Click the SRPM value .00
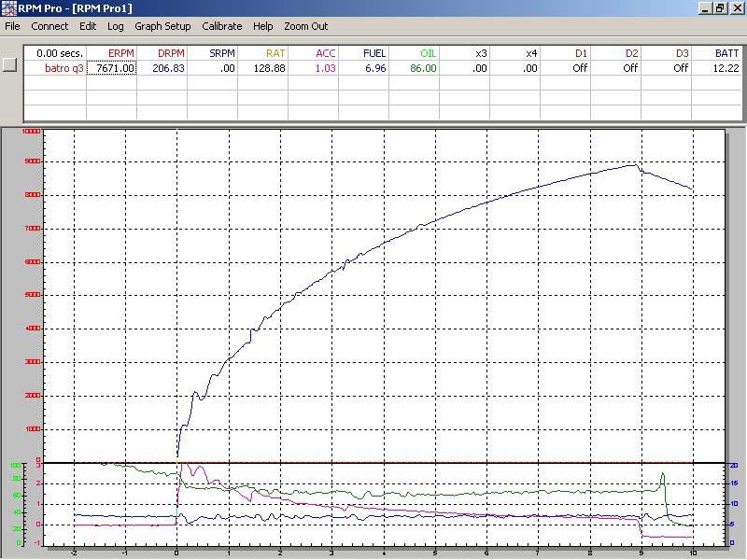747x560 pixels. click(x=213, y=68)
